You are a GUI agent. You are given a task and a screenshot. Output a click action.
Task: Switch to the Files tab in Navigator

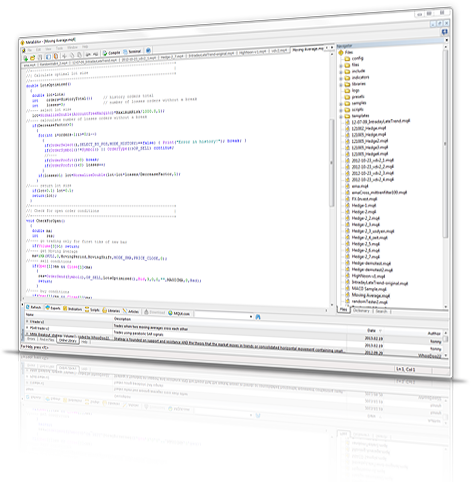click(343, 310)
